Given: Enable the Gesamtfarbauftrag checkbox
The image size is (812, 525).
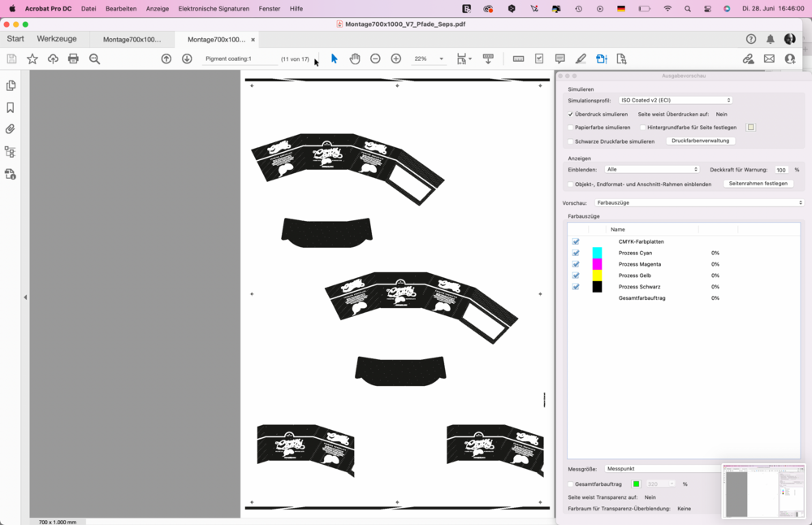Looking at the screenshot, I should pyautogui.click(x=571, y=484).
